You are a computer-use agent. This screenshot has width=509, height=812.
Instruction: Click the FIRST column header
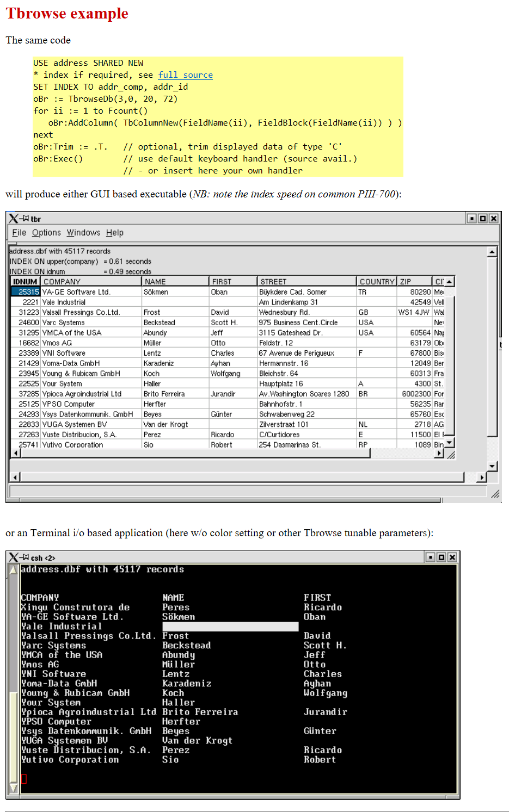(x=233, y=282)
